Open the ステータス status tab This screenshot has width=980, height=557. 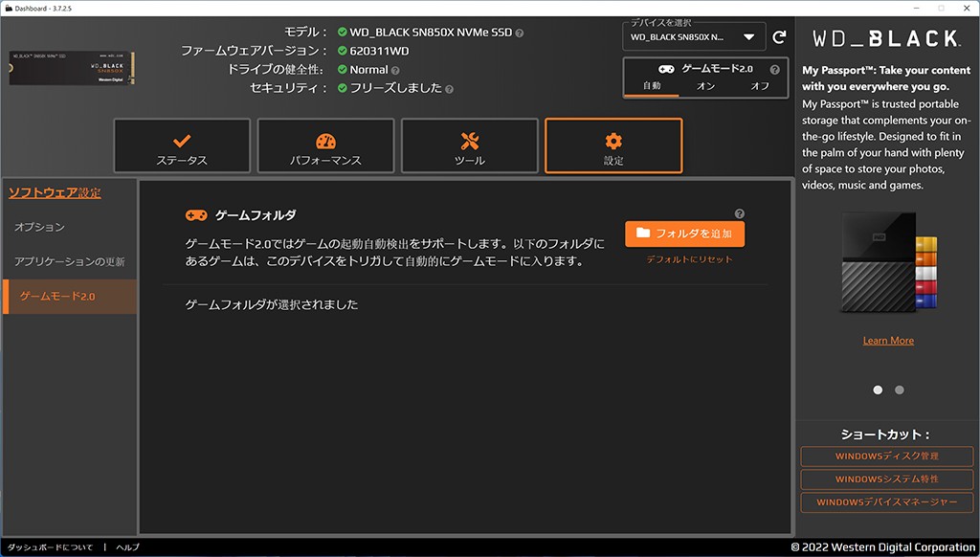click(x=182, y=146)
